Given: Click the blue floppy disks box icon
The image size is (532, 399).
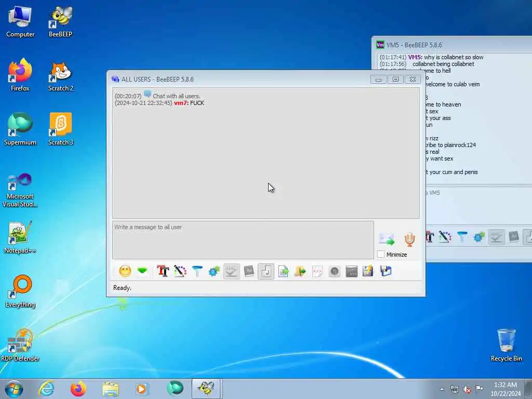Looking at the screenshot, I should pos(386,271).
